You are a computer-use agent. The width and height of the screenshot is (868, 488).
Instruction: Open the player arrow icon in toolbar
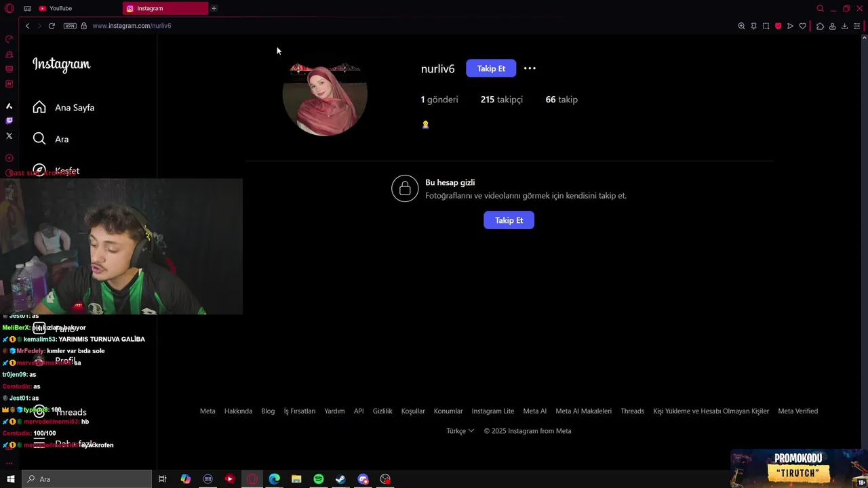coord(790,26)
